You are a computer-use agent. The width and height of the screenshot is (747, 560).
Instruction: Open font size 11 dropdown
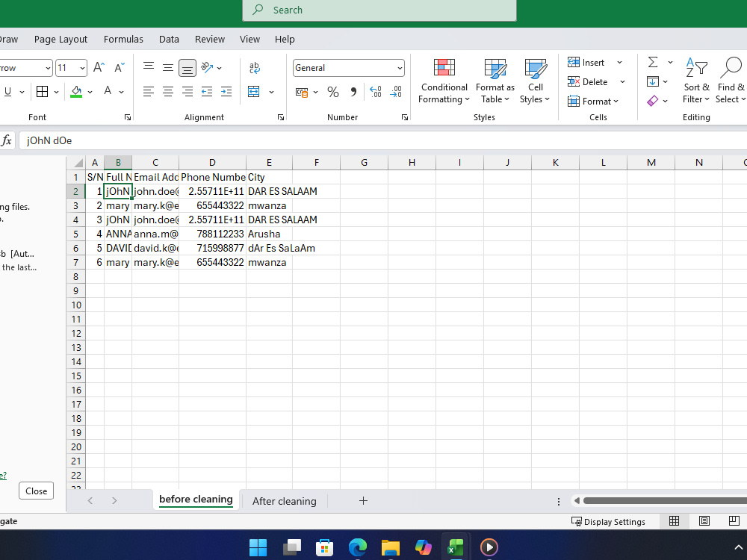82,68
